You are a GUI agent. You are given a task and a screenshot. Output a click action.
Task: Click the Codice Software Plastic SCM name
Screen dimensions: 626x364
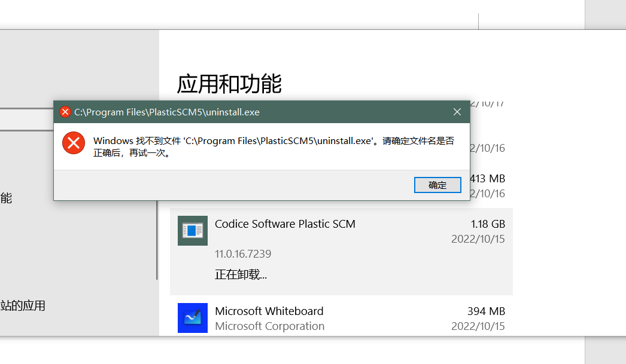click(x=285, y=224)
